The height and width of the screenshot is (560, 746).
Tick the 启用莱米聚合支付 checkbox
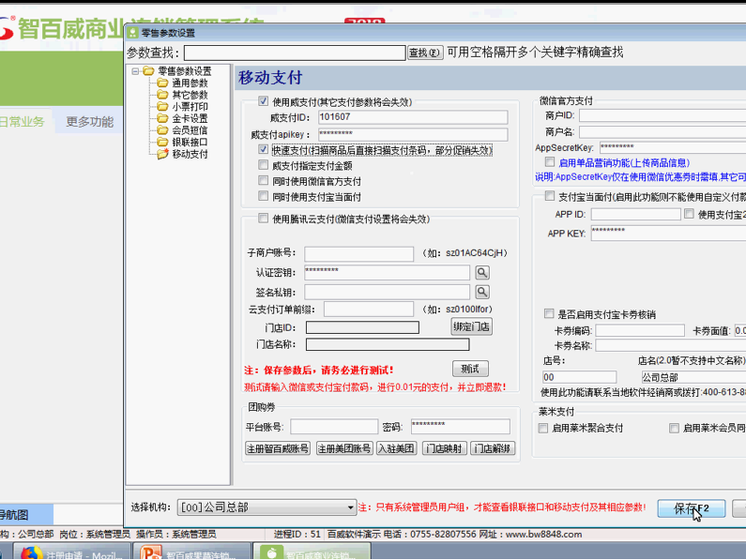pyautogui.click(x=543, y=428)
